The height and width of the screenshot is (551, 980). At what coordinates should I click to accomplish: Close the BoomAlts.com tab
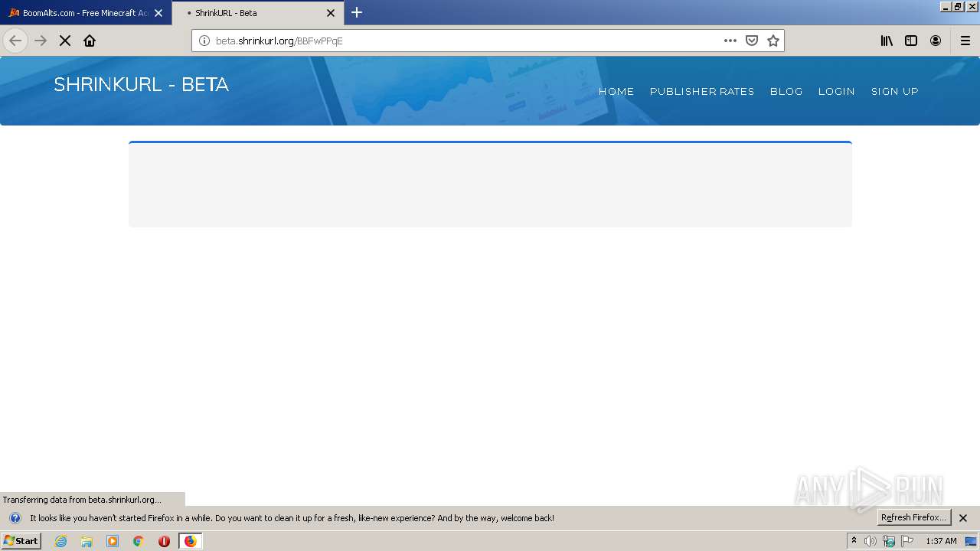coord(158,13)
